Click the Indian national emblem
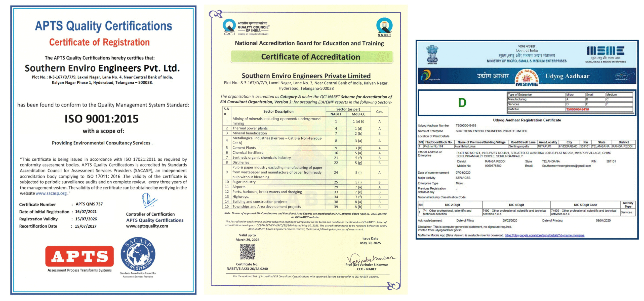The height and width of the screenshot is (301, 644). pyautogui.click(x=432, y=54)
